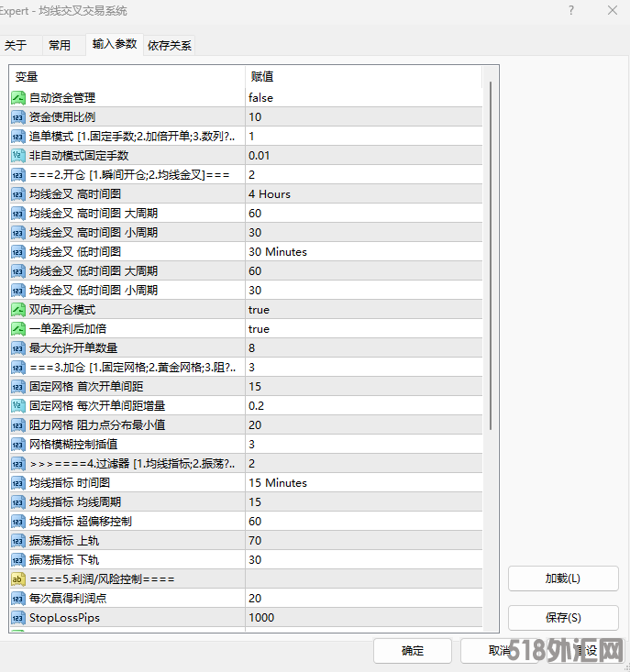
Task: Click the integer icon next to 资金使用比例
Action: 17,116
